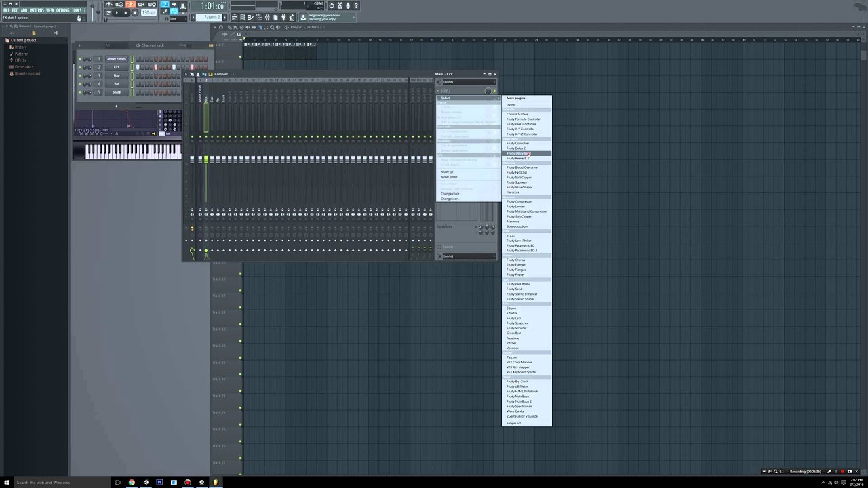
Task: Open the help question mark icon
Action: point(356,5)
